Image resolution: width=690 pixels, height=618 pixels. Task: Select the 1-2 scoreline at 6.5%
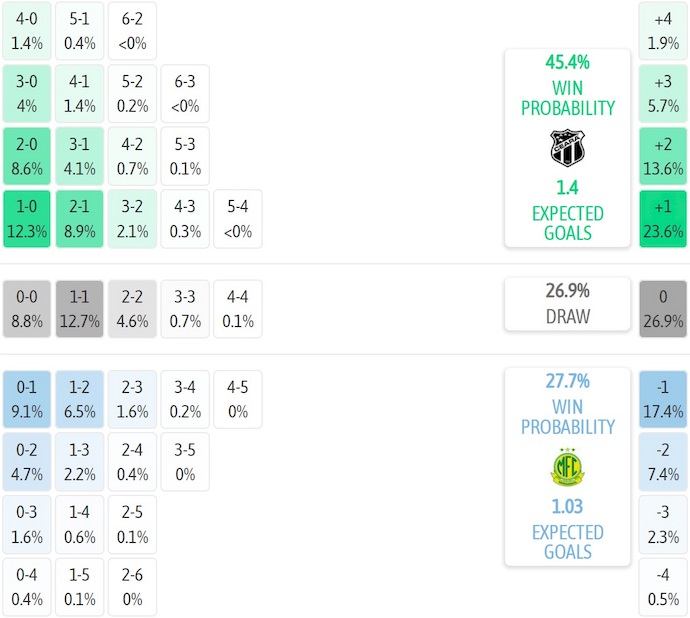[79, 399]
